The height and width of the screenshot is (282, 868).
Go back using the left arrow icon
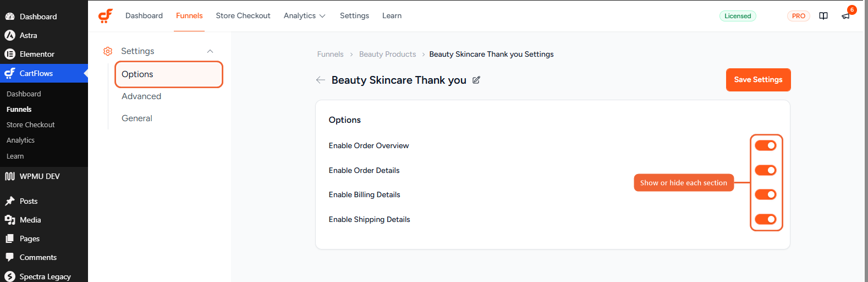click(321, 80)
